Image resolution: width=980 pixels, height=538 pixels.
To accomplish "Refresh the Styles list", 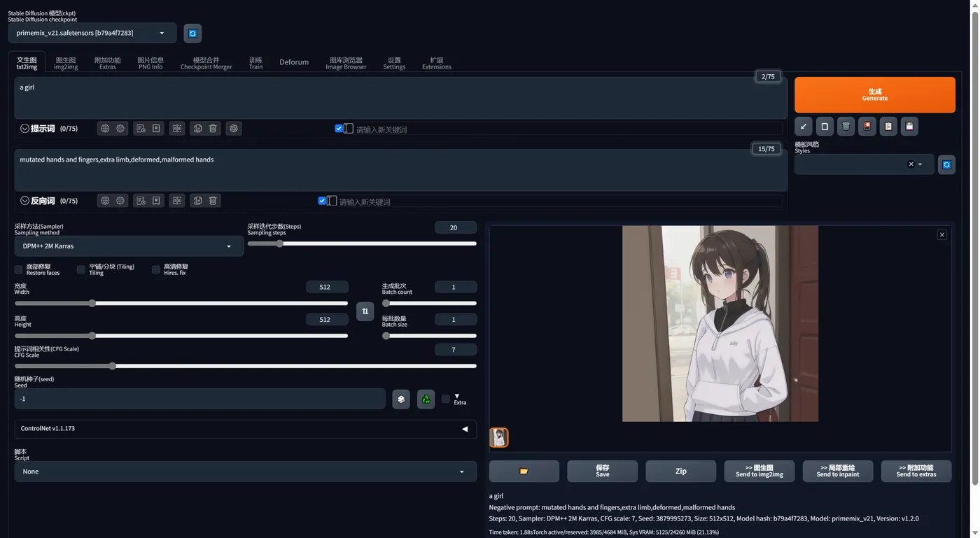I will click(x=946, y=164).
